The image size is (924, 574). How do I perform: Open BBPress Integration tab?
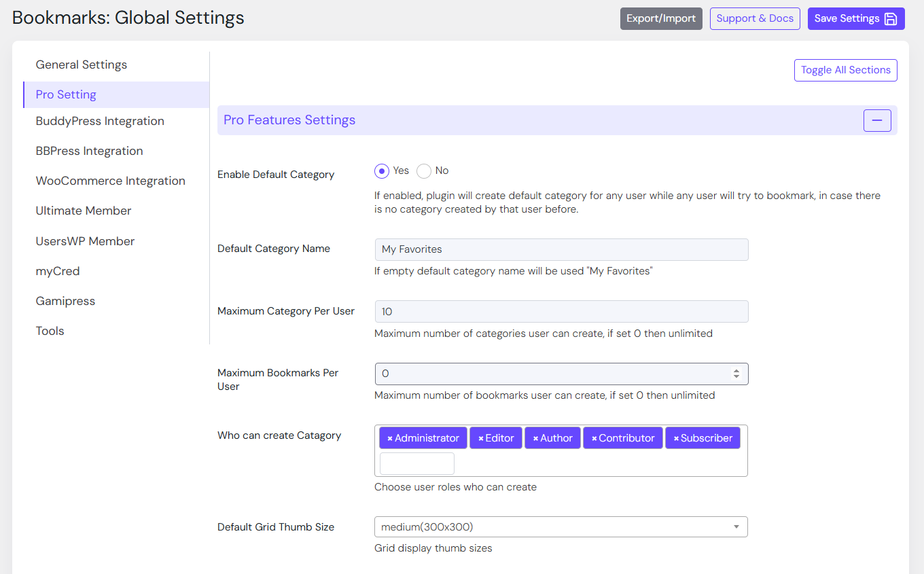tap(89, 151)
